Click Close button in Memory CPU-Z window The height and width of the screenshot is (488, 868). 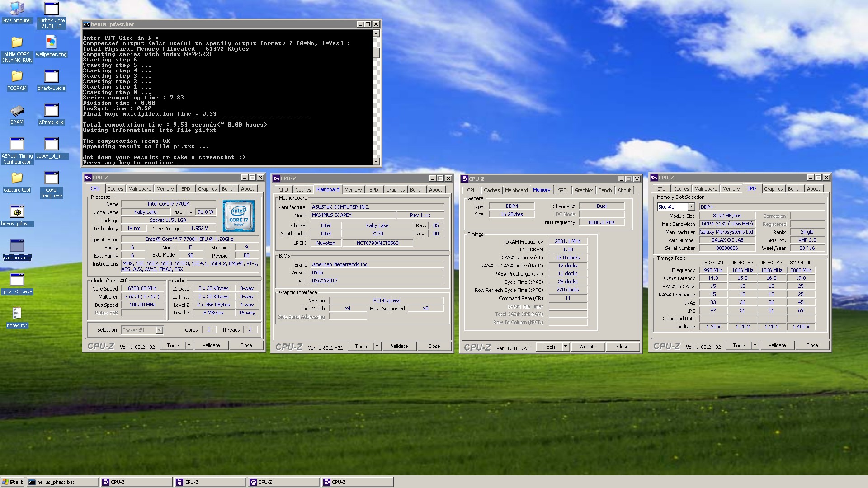coord(623,347)
